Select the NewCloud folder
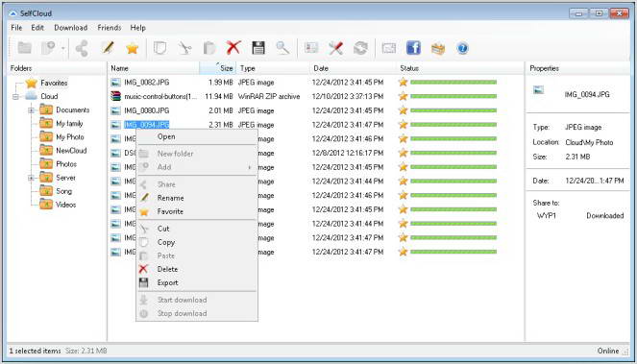The width and height of the screenshot is (637, 364). click(71, 151)
